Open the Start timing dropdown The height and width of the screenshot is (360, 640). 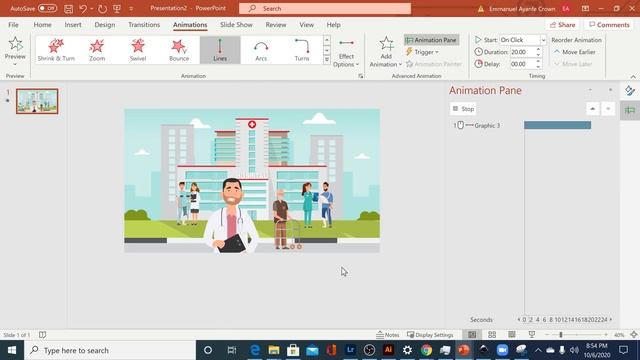(x=543, y=40)
